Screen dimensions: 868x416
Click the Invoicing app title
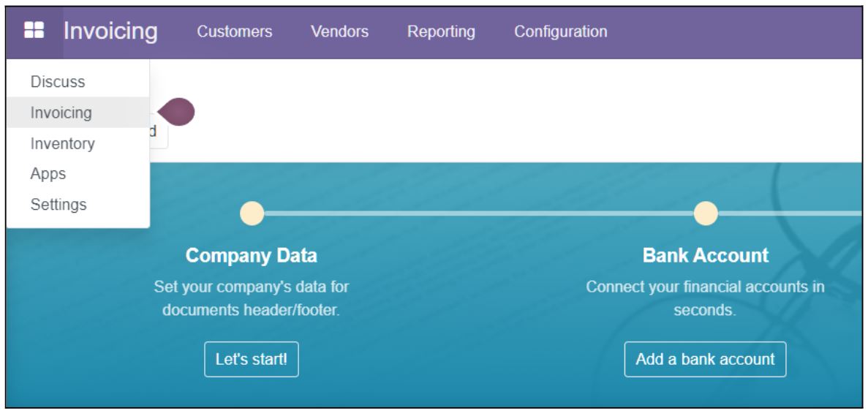click(110, 31)
